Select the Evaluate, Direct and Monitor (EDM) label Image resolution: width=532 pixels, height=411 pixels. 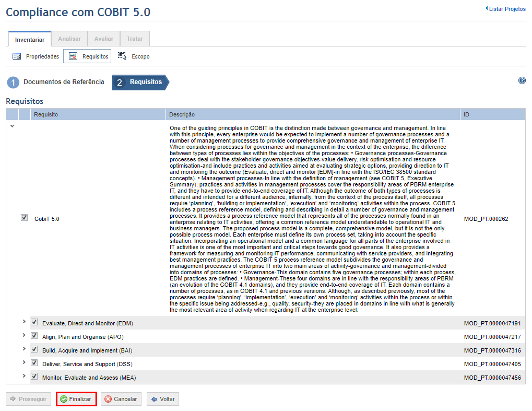tap(88, 323)
